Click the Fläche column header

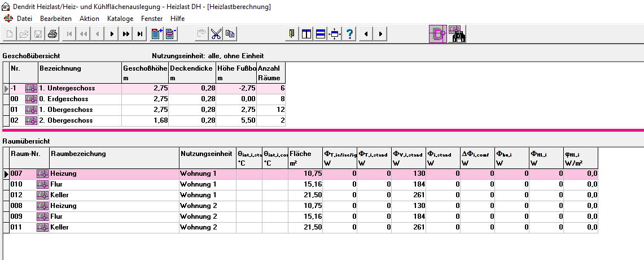pyautogui.click(x=305, y=158)
